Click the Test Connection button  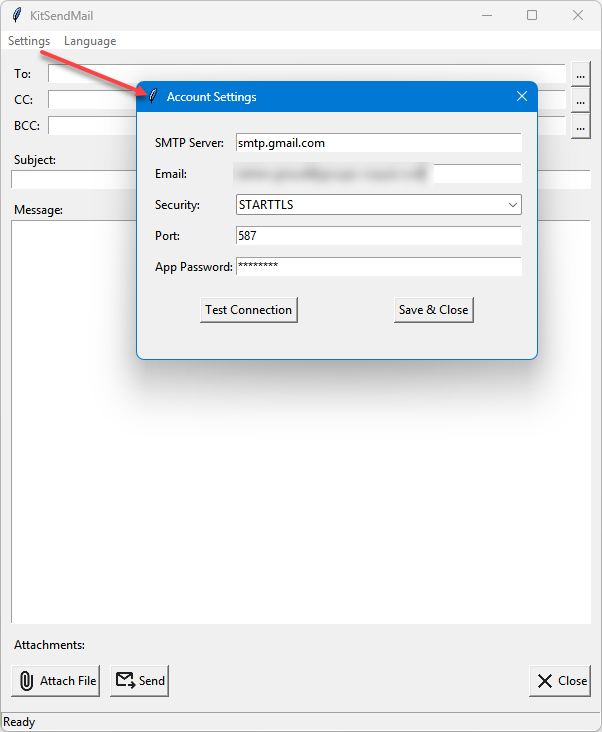point(249,310)
